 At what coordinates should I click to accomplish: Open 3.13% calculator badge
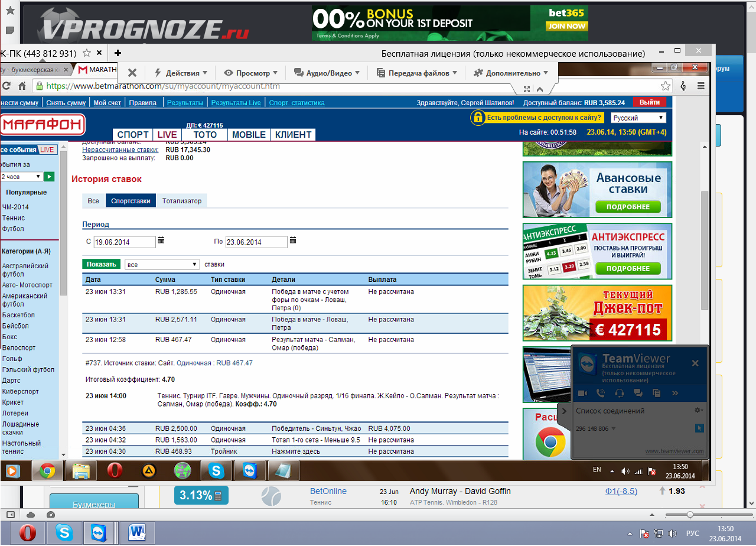pos(201,495)
